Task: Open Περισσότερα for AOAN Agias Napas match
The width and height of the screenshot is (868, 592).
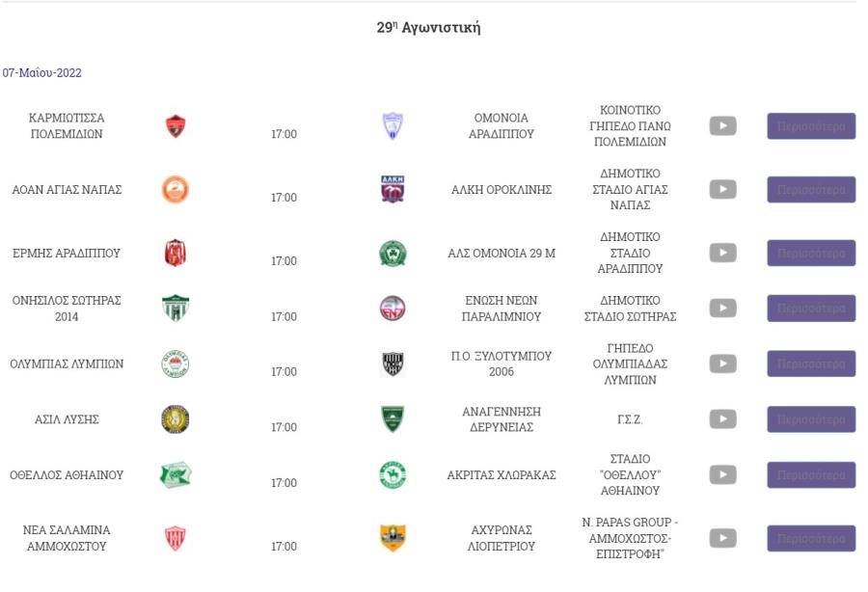Action: click(811, 190)
